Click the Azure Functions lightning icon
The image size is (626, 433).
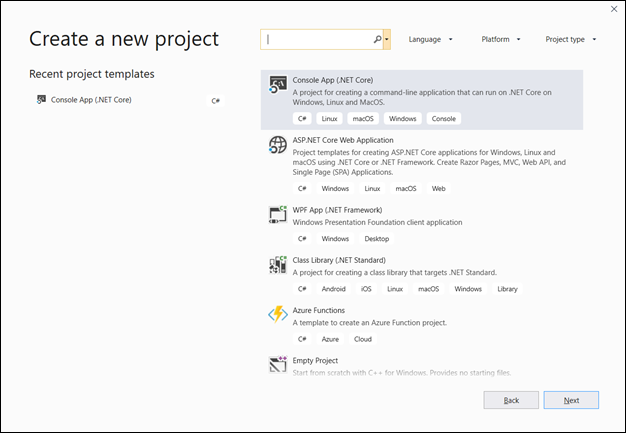tap(277, 315)
